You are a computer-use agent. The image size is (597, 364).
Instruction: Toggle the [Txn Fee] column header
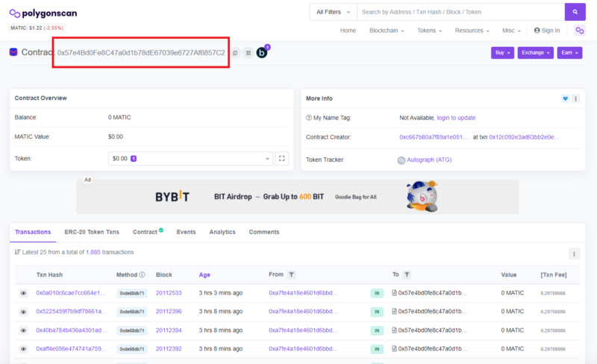pos(554,274)
